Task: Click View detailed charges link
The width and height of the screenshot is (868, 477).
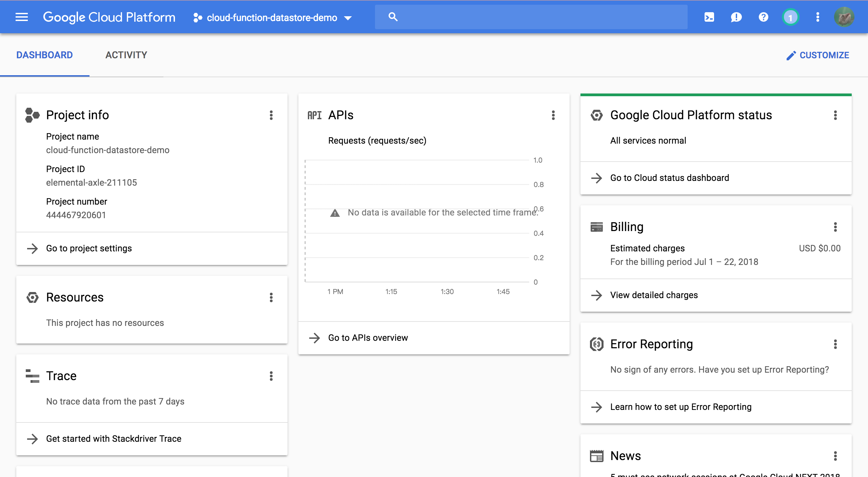Action: click(654, 295)
